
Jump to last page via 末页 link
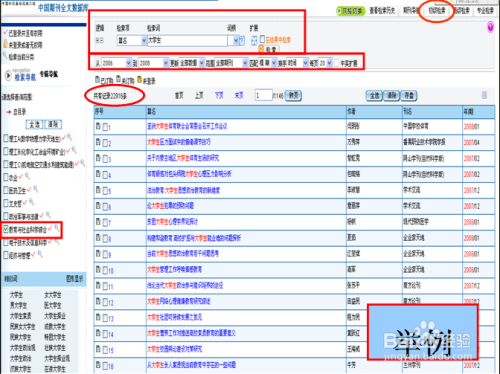pos(239,96)
